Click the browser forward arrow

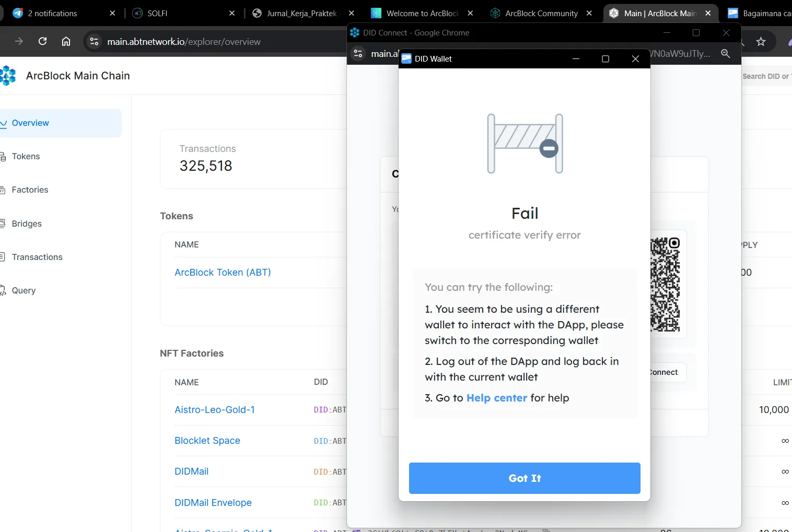(19, 41)
